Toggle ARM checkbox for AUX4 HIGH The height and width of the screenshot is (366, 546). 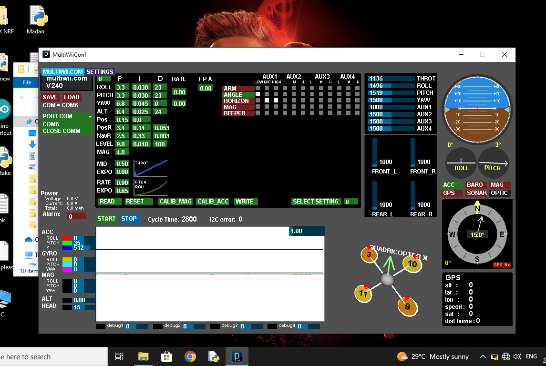pyautogui.click(x=357, y=88)
